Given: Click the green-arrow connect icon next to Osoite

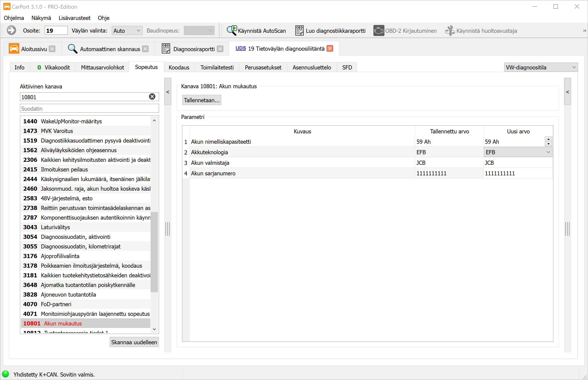Looking at the screenshot, I should 11,31.
